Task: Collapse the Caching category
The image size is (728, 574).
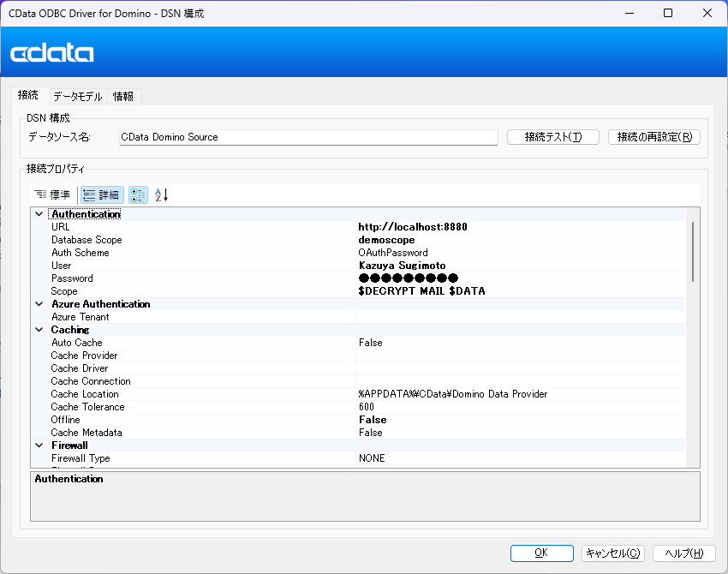Action: pyautogui.click(x=39, y=330)
